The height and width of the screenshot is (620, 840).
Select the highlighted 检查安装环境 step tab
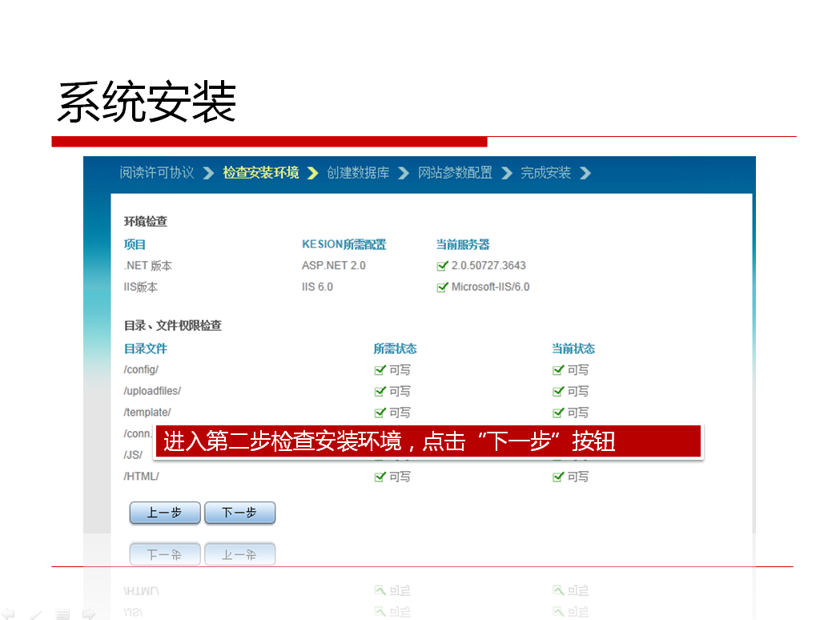coord(261,172)
